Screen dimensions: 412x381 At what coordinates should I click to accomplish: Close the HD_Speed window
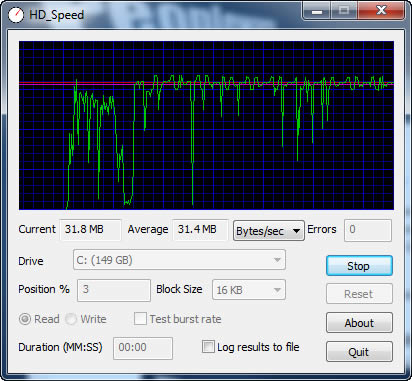tap(381, 11)
